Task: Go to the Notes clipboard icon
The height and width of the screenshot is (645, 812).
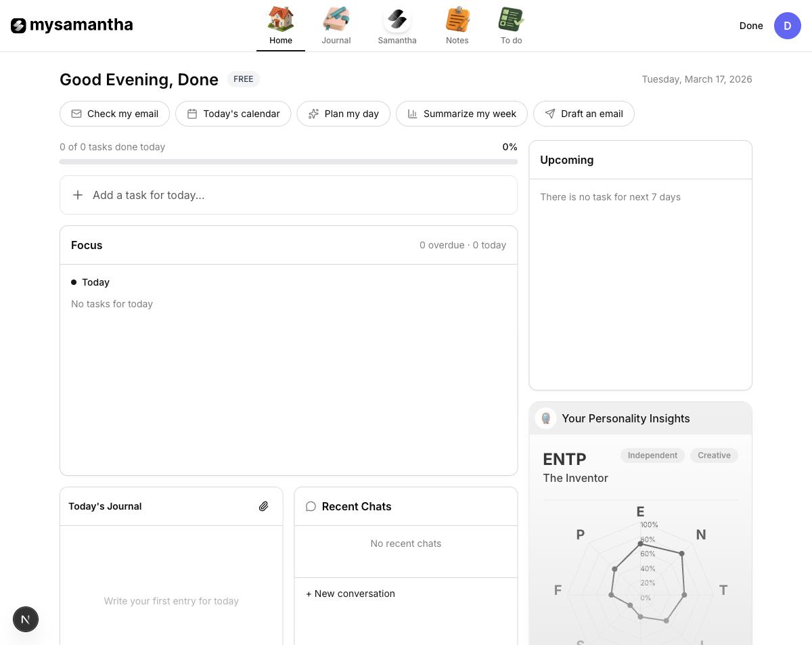Action: tap(457, 19)
